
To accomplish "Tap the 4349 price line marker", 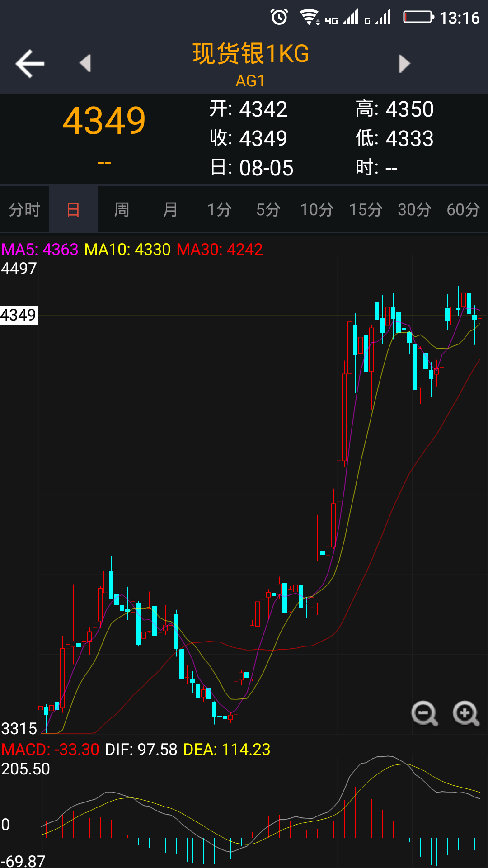I will point(19,315).
